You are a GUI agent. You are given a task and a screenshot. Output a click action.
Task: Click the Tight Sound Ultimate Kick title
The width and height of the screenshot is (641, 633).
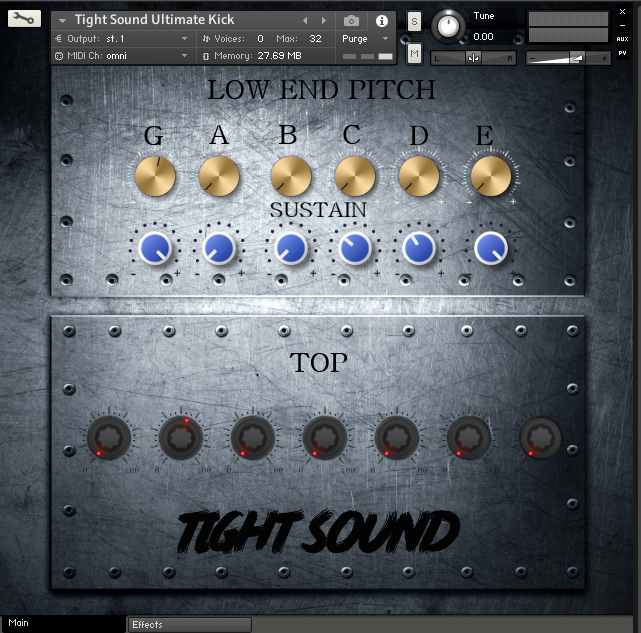pyautogui.click(x=154, y=20)
